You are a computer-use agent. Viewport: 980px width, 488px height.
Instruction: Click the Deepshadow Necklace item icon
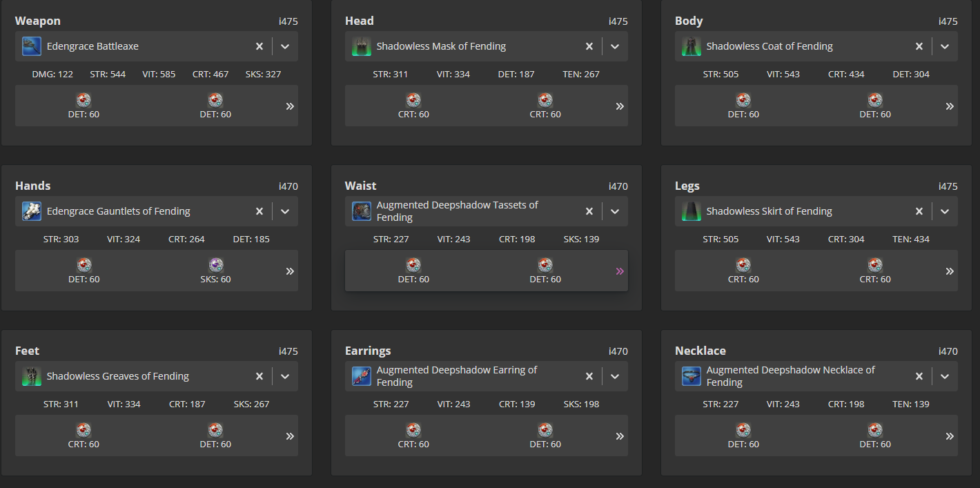click(x=692, y=376)
